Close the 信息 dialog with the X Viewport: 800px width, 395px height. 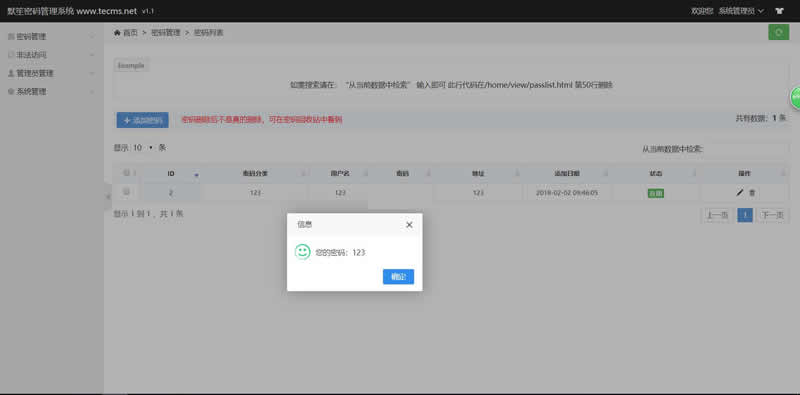click(409, 225)
